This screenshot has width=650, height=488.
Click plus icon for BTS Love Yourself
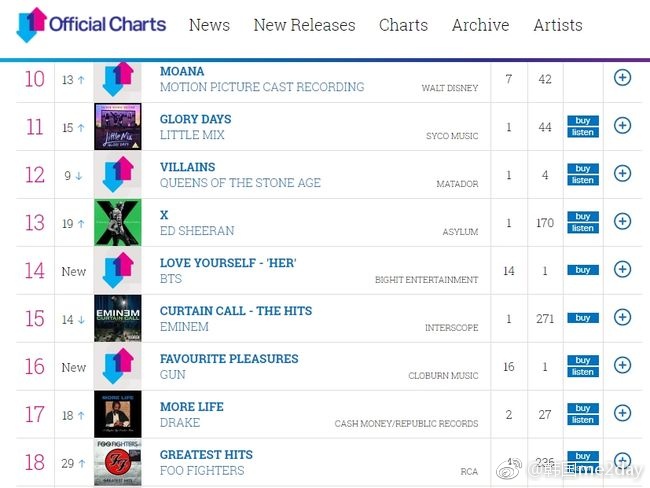tap(622, 269)
